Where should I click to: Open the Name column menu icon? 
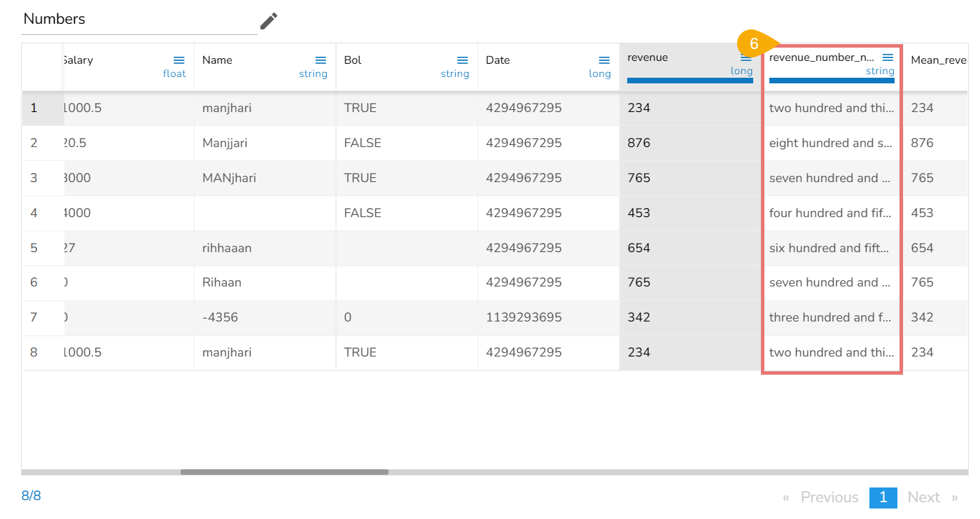click(x=321, y=60)
